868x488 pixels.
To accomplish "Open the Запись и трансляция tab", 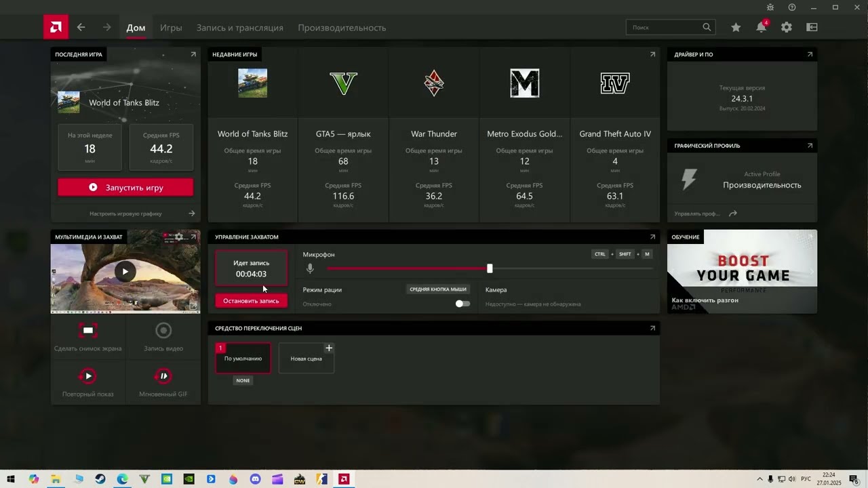I will (x=240, y=28).
